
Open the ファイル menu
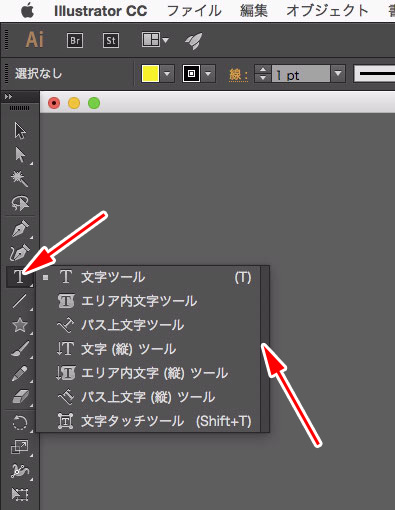point(194,11)
